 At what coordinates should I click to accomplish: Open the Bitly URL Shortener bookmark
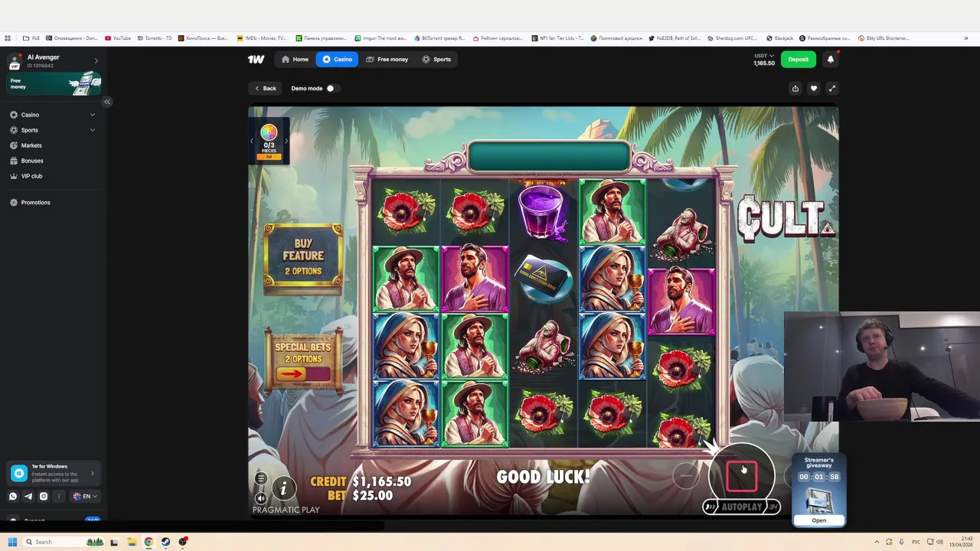tap(884, 37)
